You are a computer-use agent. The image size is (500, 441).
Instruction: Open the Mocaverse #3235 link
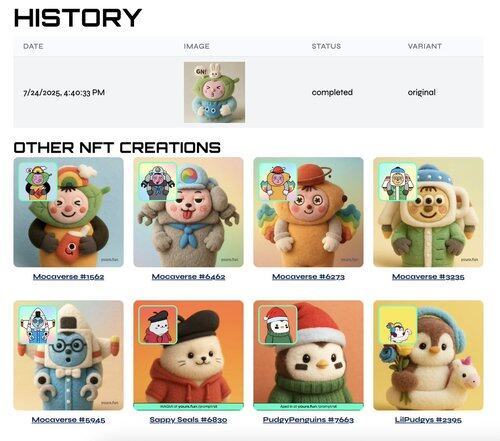coord(428,277)
